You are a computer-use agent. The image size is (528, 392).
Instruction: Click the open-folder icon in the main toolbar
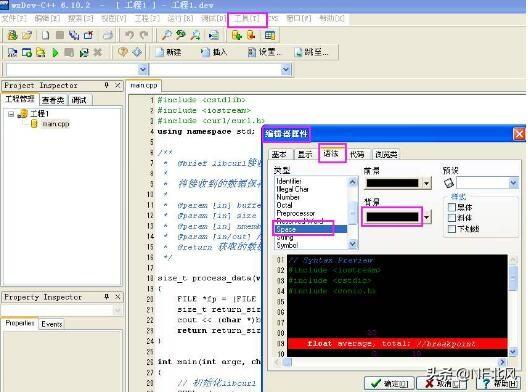[27, 35]
